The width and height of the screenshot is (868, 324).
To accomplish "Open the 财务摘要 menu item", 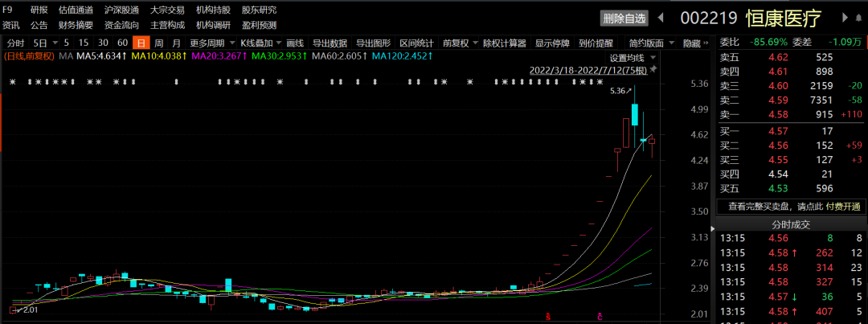I will [x=76, y=26].
